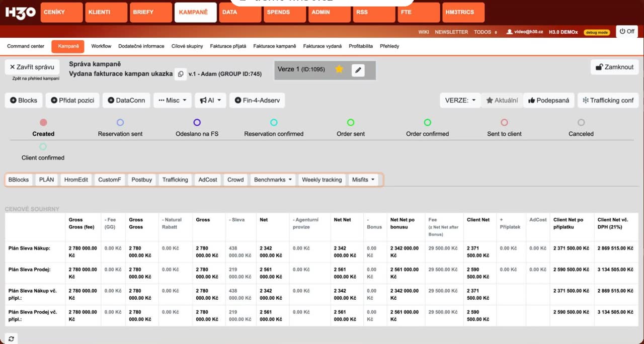Open Trafficking conf settings
The image size is (644, 344).
point(608,100)
